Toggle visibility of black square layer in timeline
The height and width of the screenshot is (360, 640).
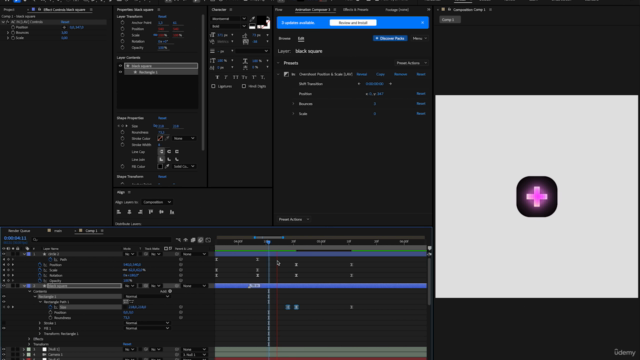coord(4,286)
